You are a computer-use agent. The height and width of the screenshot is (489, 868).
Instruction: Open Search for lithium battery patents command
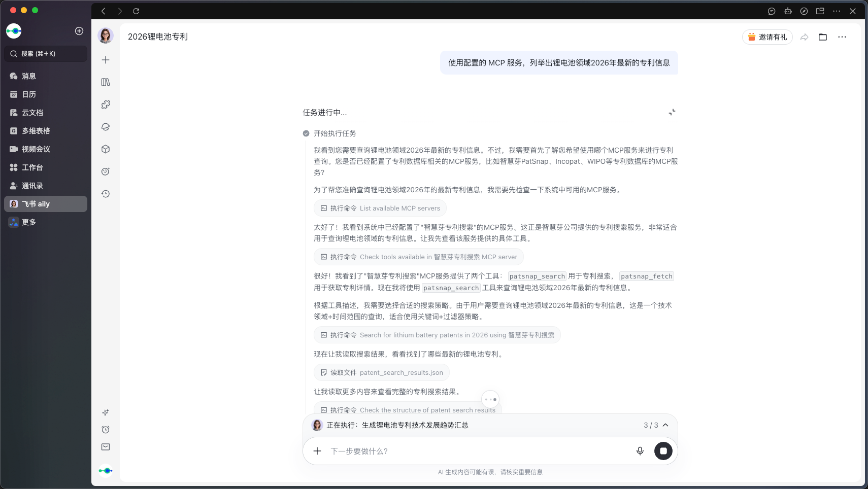pyautogui.click(x=437, y=335)
